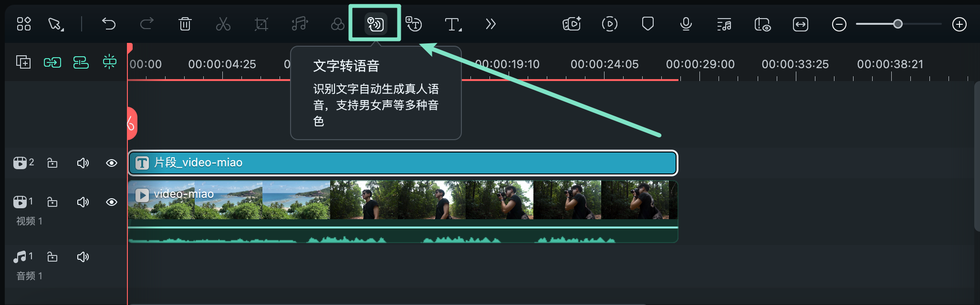Mute video track 1 speaker
Viewport: 980px width, 305px height.
pyautogui.click(x=83, y=202)
